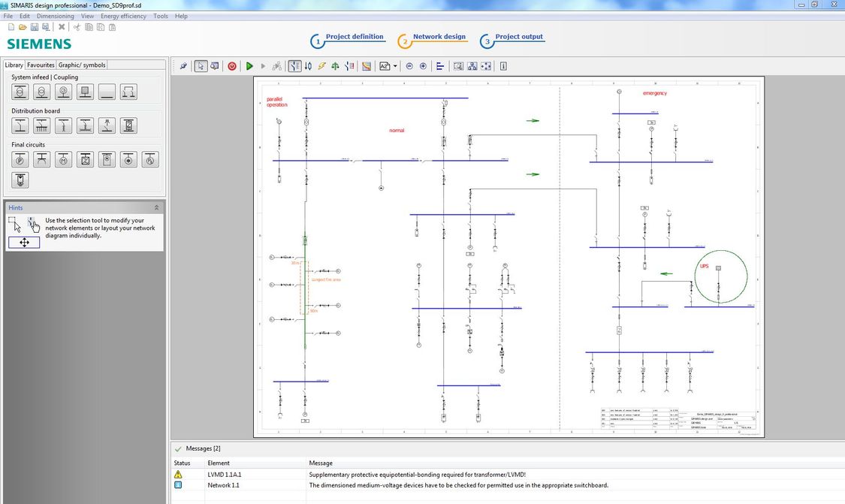Open the File menu
The image size is (845, 504).
click(8, 17)
